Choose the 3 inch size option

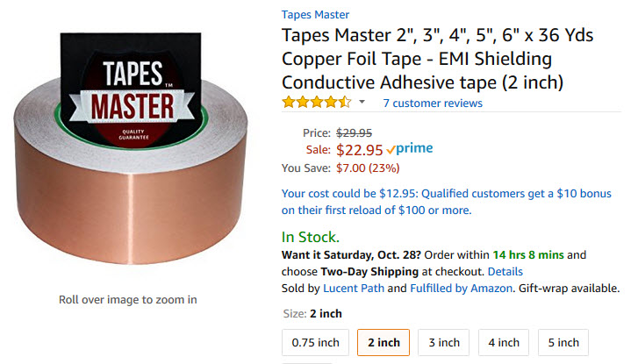[x=443, y=342]
